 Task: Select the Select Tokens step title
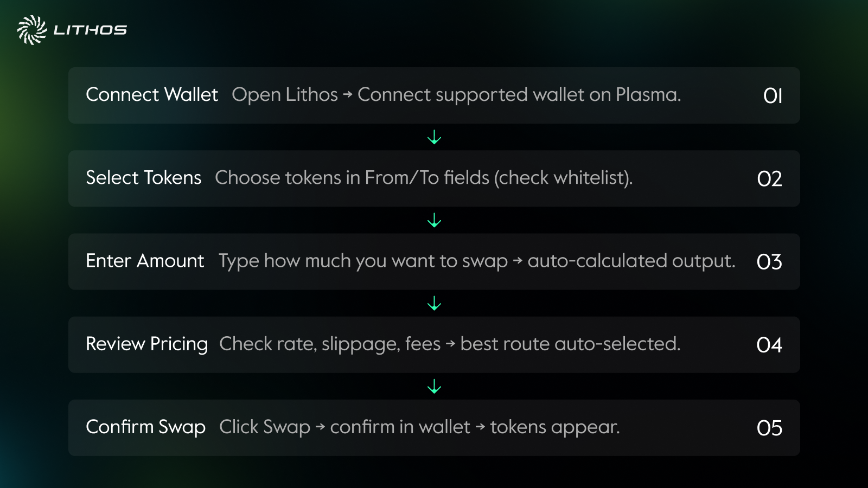[143, 178]
